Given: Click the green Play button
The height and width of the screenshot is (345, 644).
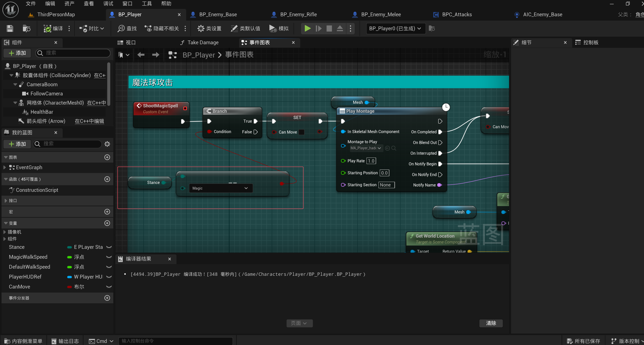Looking at the screenshot, I should coord(307,28).
